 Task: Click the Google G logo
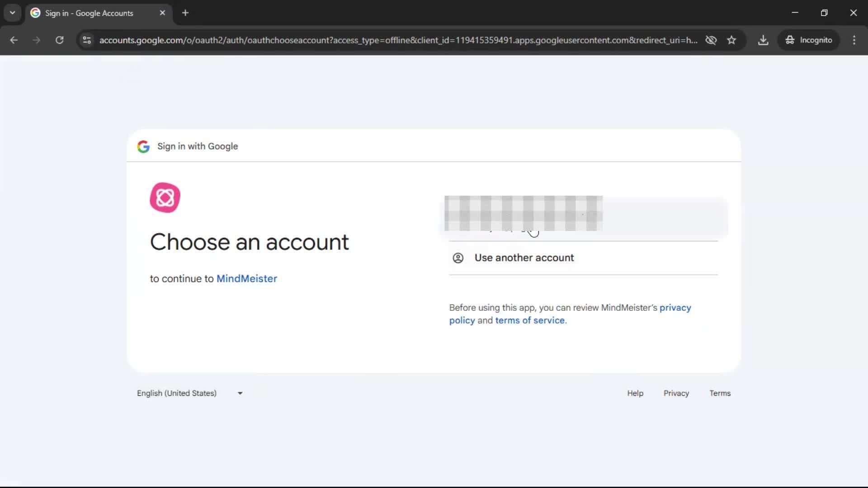pyautogui.click(x=143, y=146)
